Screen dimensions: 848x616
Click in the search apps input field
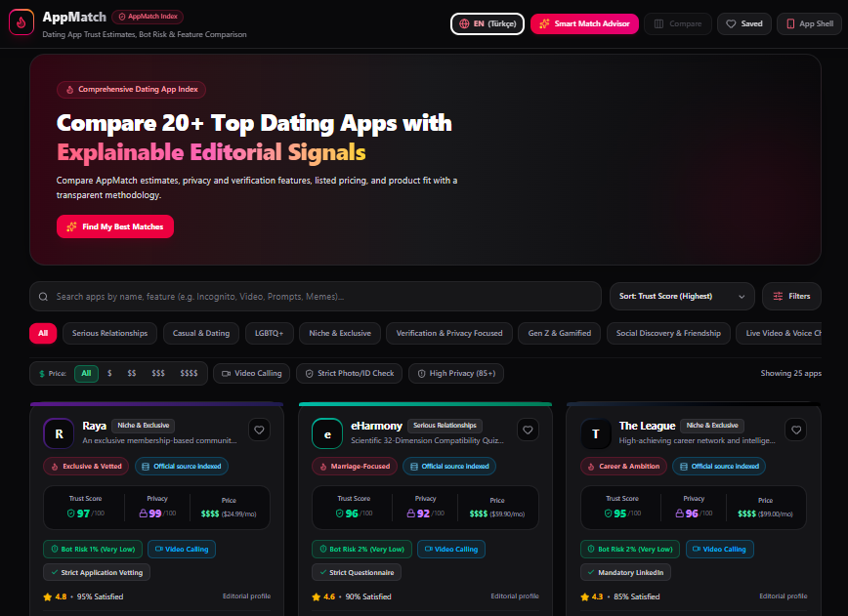(316, 297)
